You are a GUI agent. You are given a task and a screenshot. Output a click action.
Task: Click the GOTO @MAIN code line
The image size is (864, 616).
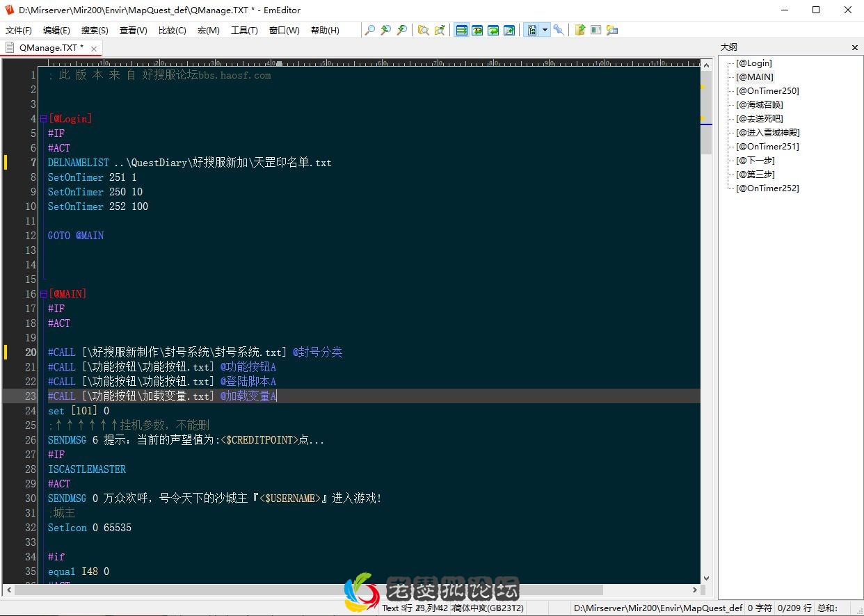coord(76,236)
